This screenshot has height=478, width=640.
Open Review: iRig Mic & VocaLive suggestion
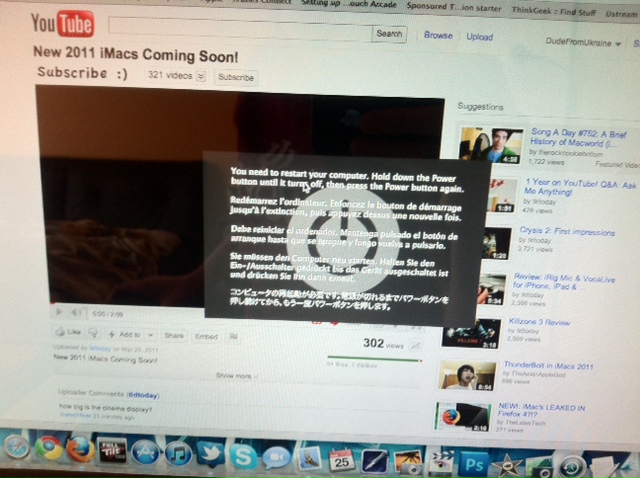click(x=564, y=282)
